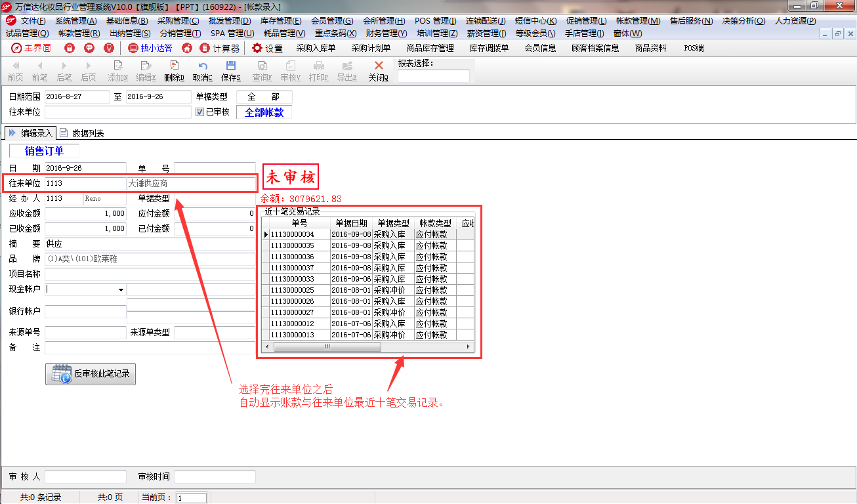857x504 pixels.
Task: Open 文件(F) menu
Action: (33, 21)
